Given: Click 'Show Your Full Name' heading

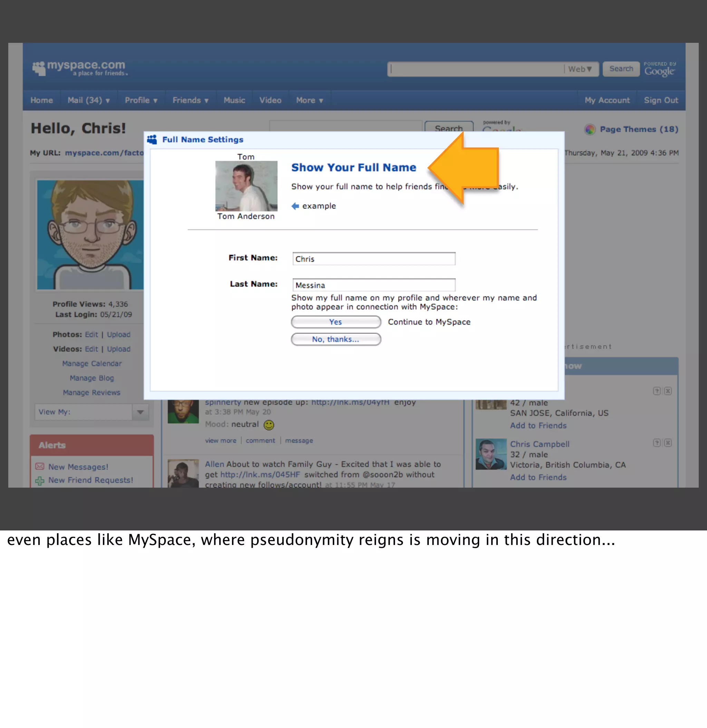Looking at the screenshot, I should [x=353, y=167].
